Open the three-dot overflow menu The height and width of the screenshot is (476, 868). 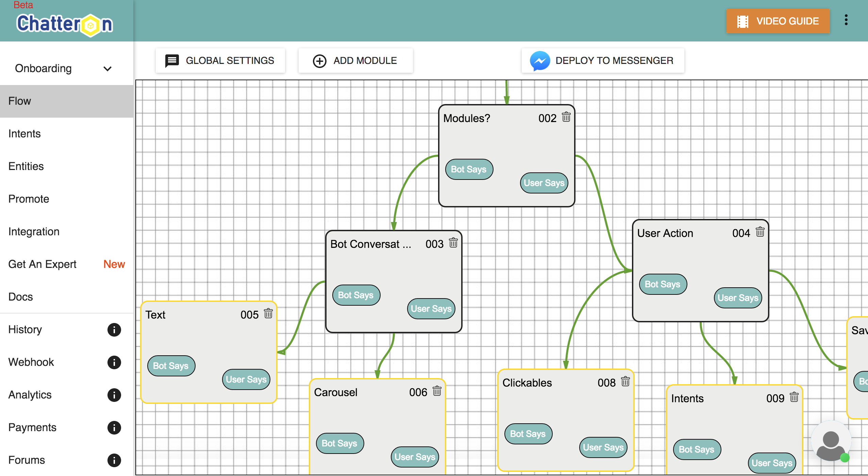(846, 20)
